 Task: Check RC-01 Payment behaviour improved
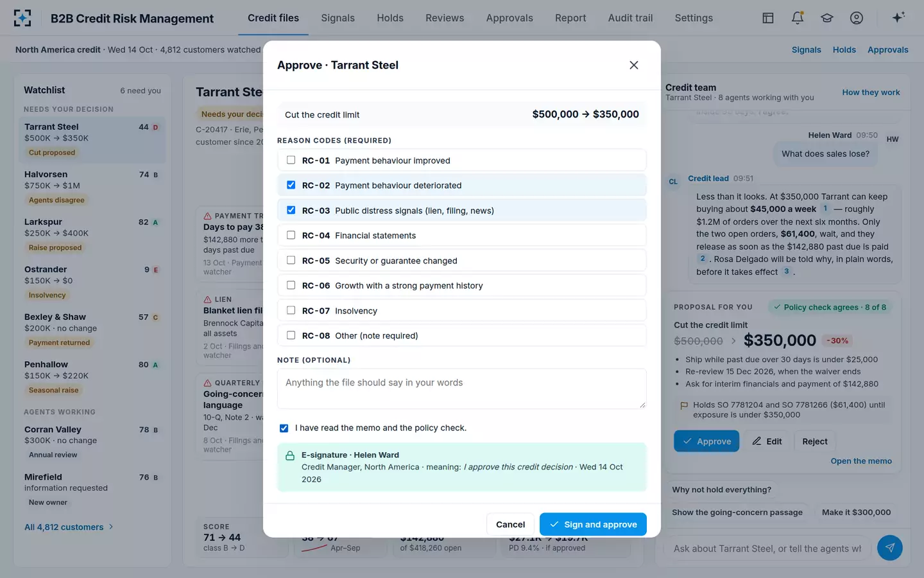click(x=291, y=160)
